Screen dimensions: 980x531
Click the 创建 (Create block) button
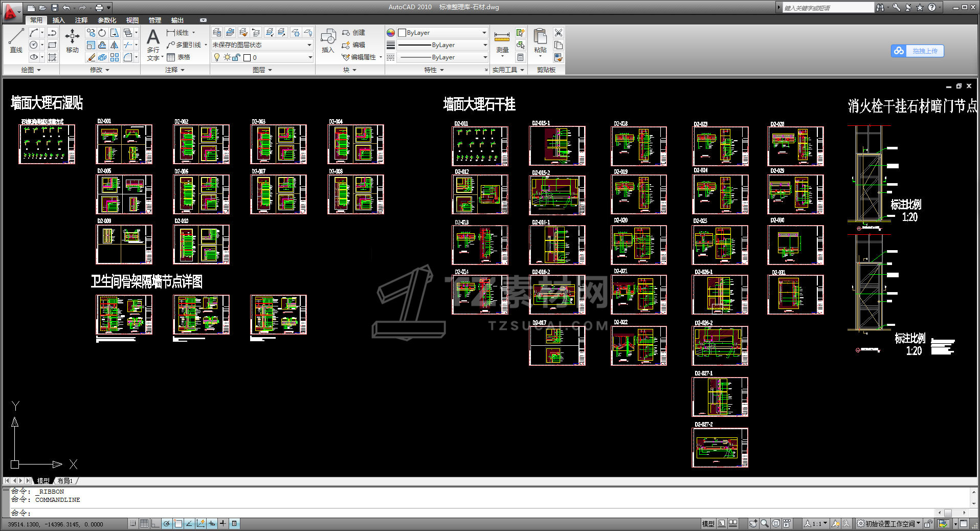click(x=353, y=33)
